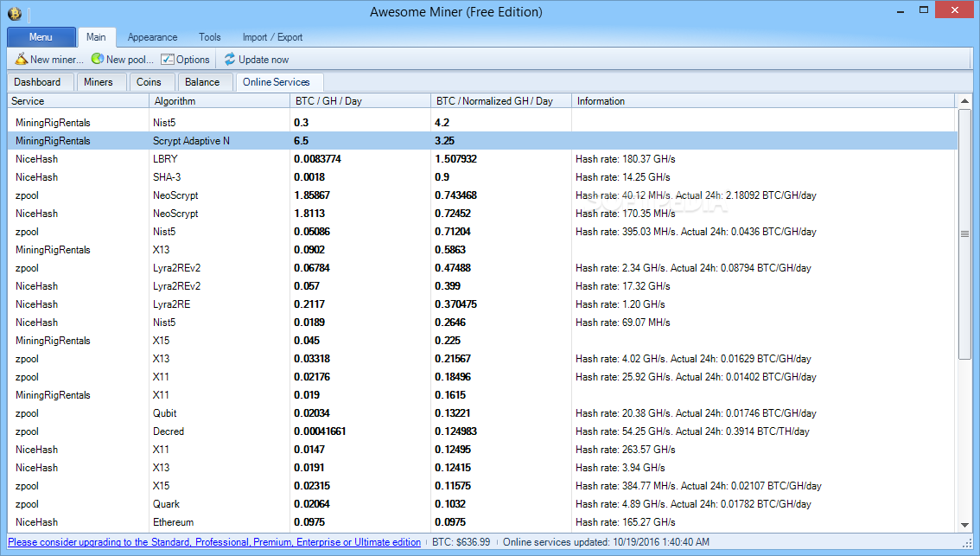Select the NiceHash Lyra2RE row
The height and width of the screenshot is (556, 980).
(482, 304)
